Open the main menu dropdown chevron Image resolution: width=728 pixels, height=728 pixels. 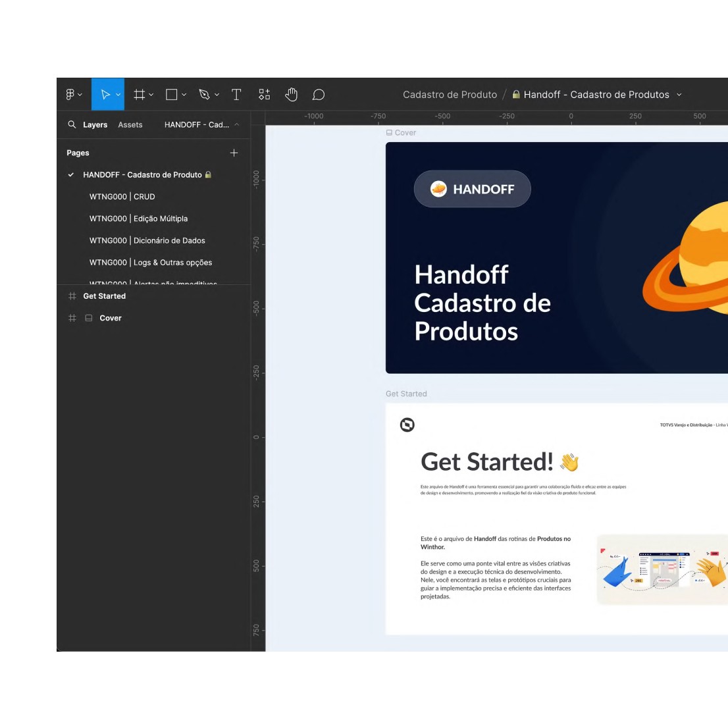point(80,95)
